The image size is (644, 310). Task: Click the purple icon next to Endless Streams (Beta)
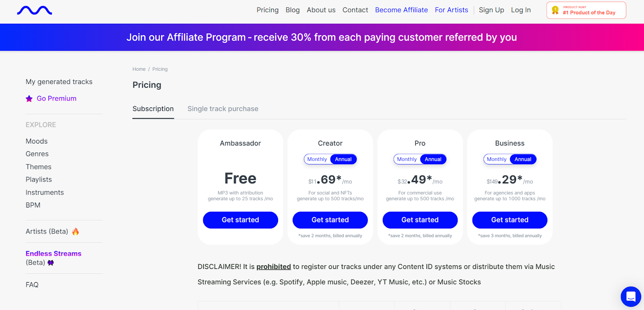[x=51, y=263]
